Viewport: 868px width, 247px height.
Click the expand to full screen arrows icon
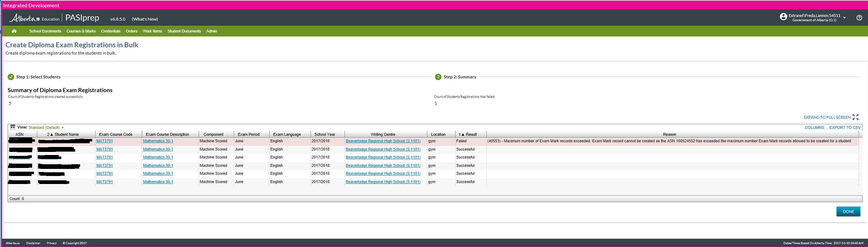pos(855,117)
